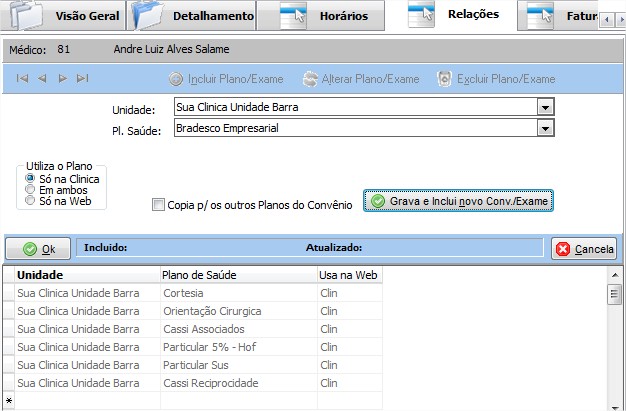Confirm with the Ok button

tap(39, 248)
